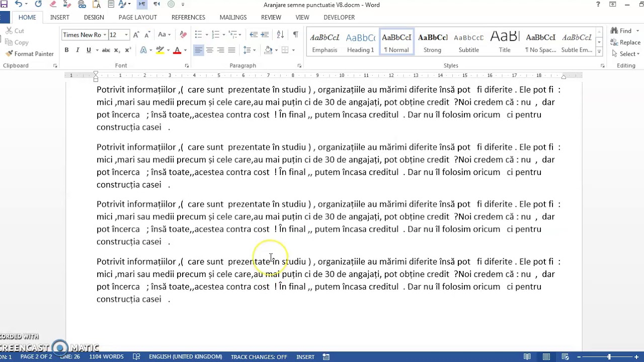
Task: Open the MAILINGS tab
Action: (x=233, y=17)
